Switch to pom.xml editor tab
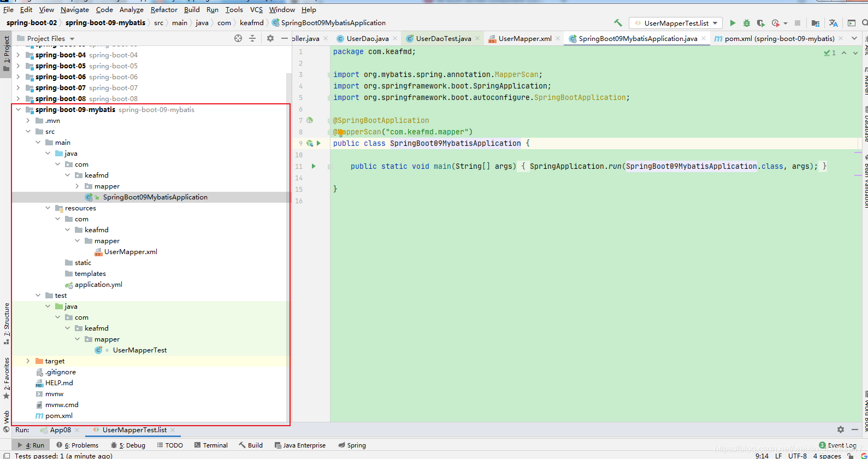 click(x=780, y=38)
